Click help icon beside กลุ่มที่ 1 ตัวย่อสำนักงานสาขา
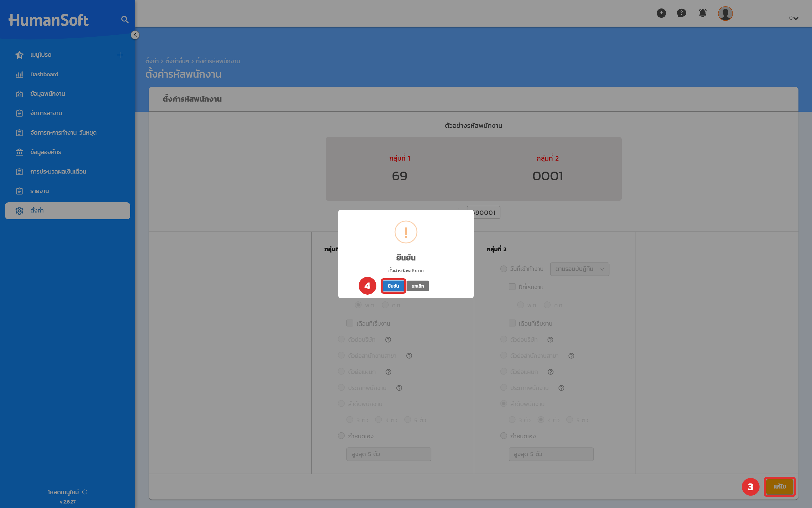This screenshot has height=508, width=812. (x=409, y=356)
